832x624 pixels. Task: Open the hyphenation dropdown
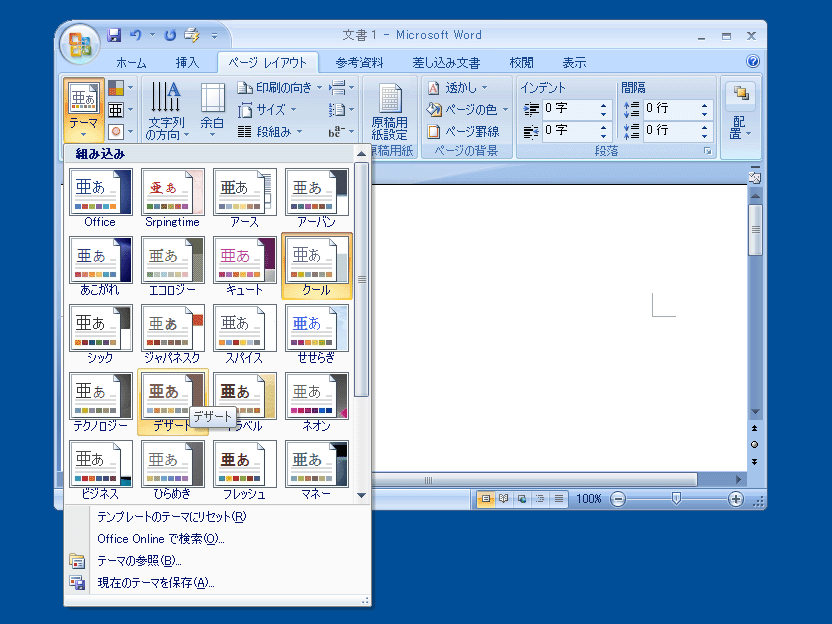[x=341, y=132]
